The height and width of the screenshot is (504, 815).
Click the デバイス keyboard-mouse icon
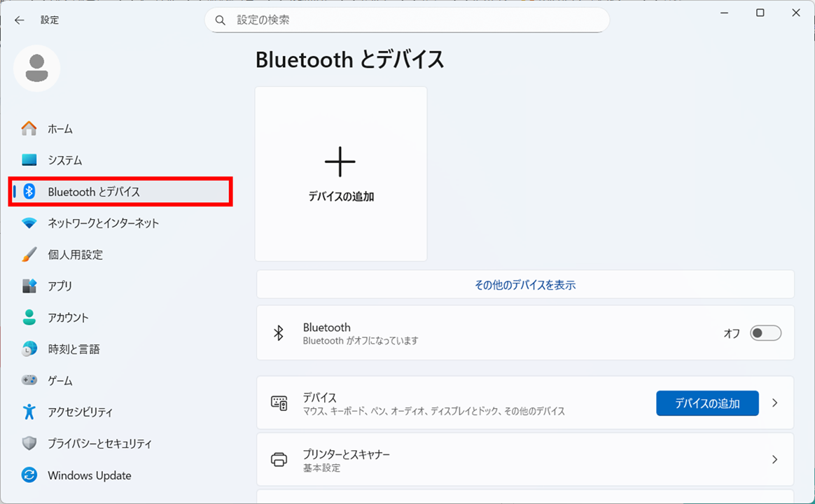tap(279, 403)
